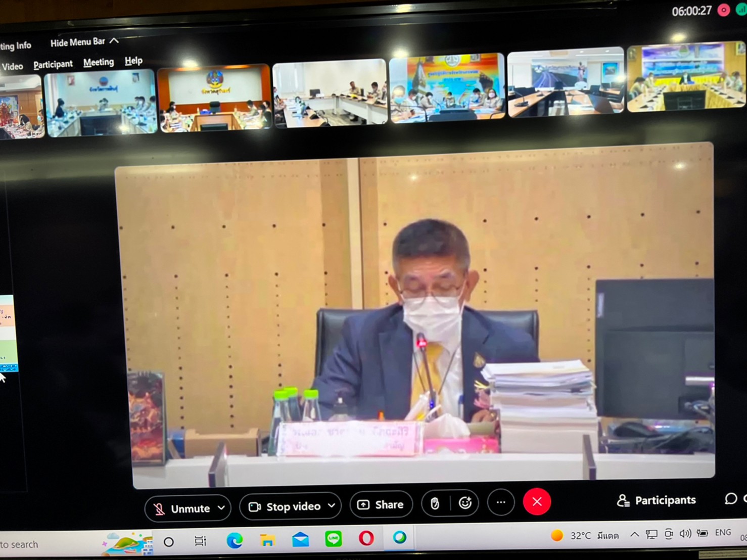Viewport: 747px width, 560px height.
Task: Open the More options ellipsis control
Action: (x=500, y=502)
